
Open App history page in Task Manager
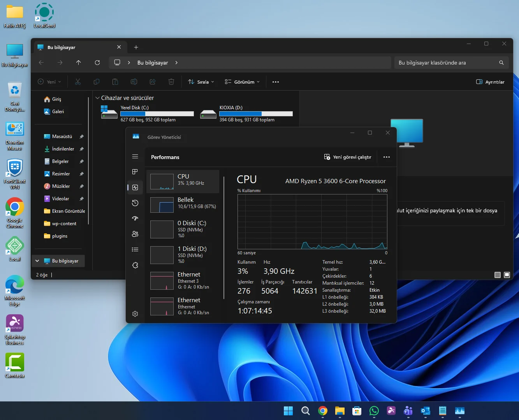135,203
